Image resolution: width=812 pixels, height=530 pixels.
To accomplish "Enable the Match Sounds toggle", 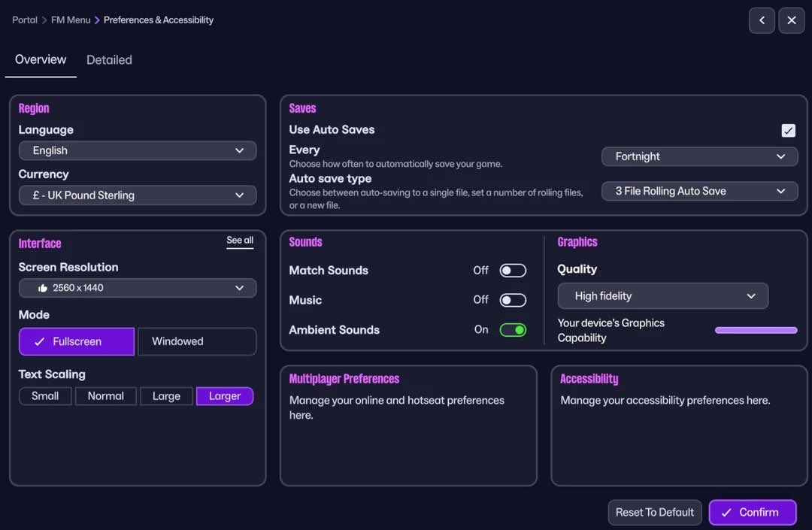I will pyautogui.click(x=513, y=271).
